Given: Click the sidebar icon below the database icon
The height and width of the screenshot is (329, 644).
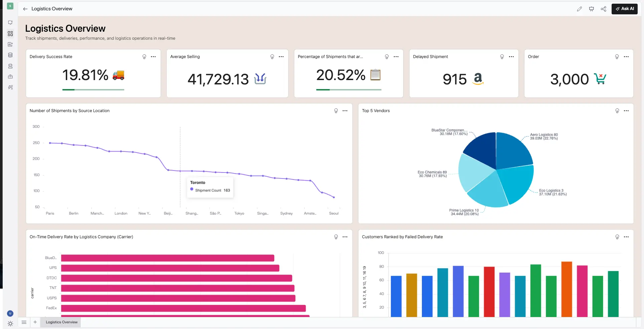Looking at the screenshot, I should tap(10, 66).
